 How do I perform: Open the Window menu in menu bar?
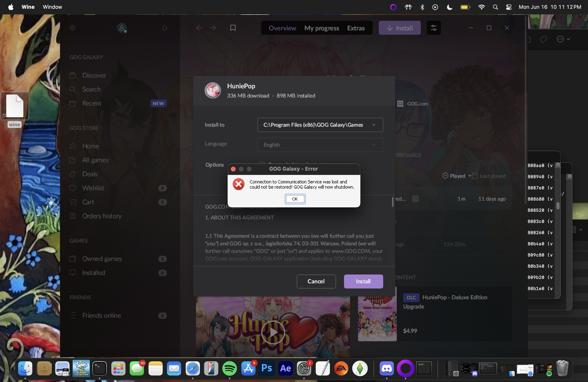coord(52,7)
